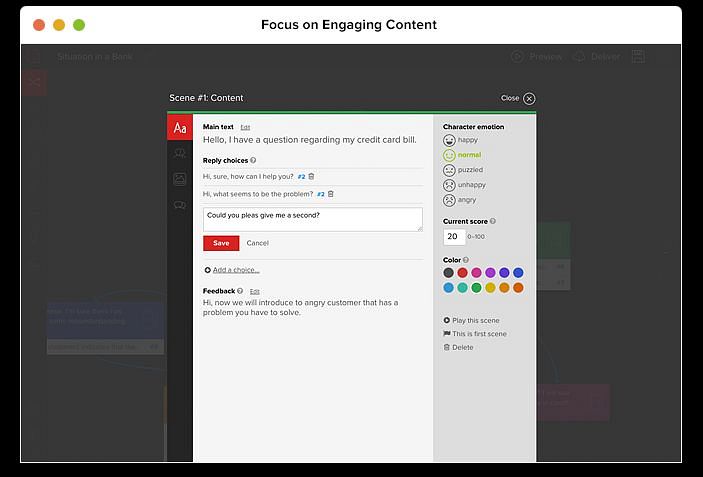Click the 'Hi, what seems to be the problem?' reply
703x477 pixels.
coord(258,194)
